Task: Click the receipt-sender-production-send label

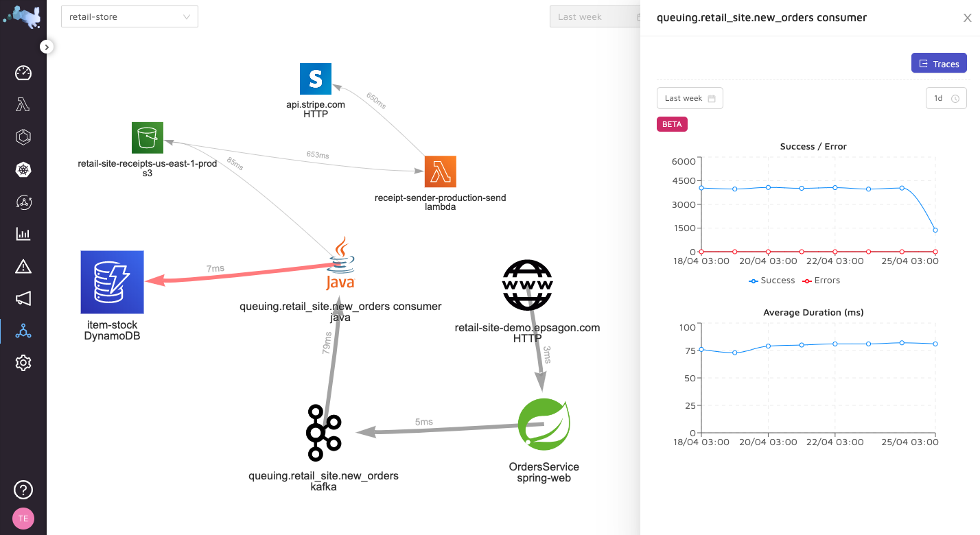Action: click(x=440, y=198)
